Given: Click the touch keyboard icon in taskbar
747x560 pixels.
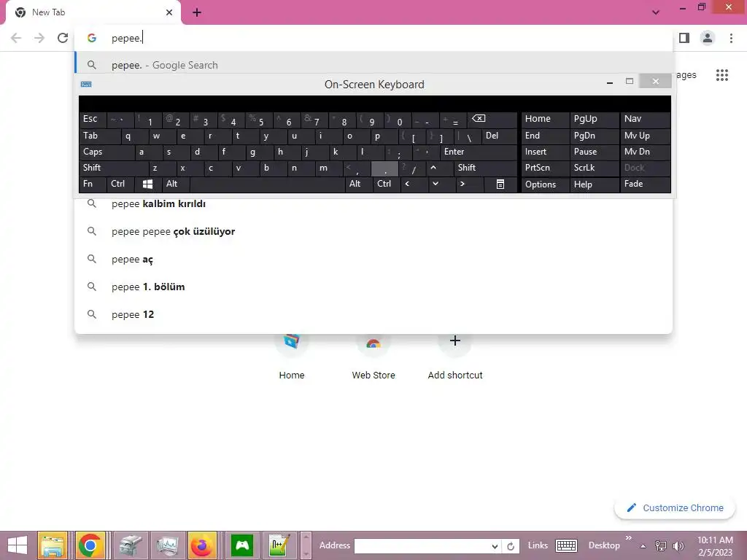Looking at the screenshot, I should 566,545.
